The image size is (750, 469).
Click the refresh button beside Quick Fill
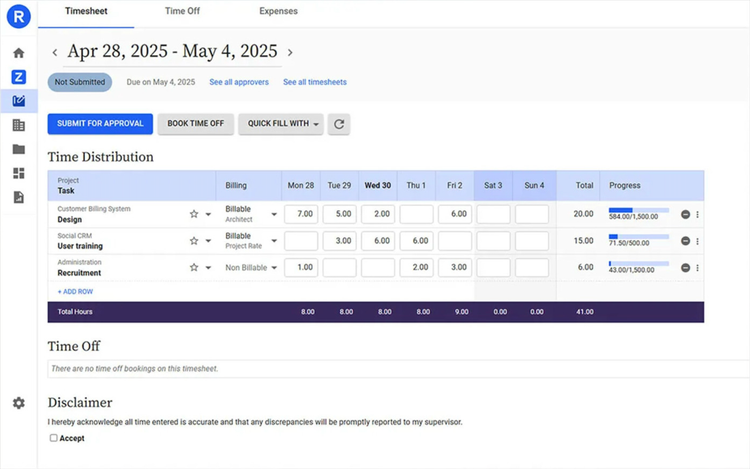[339, 124]
